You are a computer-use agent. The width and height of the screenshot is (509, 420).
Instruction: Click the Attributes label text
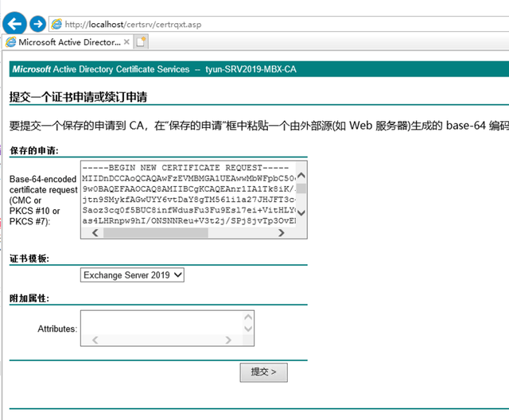point(57,329)
